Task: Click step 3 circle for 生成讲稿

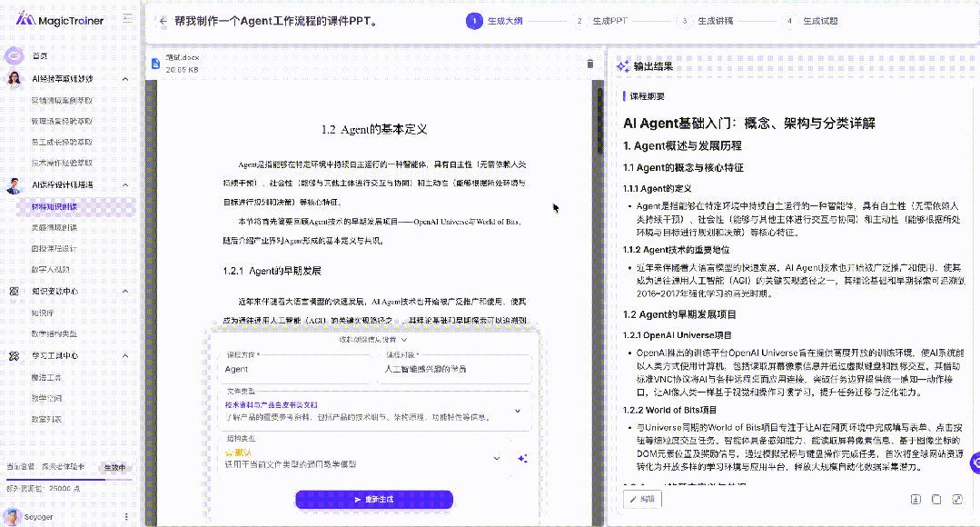Action: pos(685,21)
